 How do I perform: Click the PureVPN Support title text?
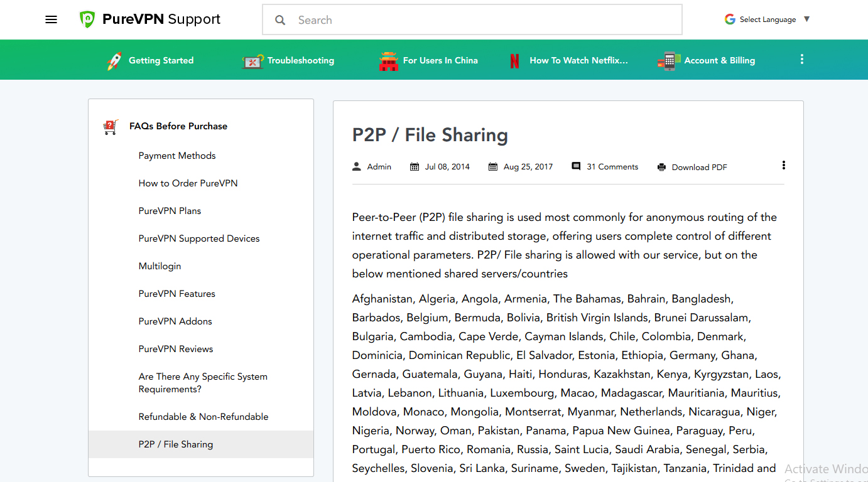(x=161, y=19)
